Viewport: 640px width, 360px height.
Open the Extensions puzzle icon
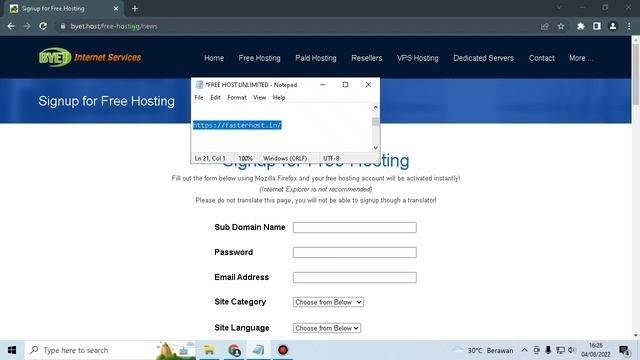click(x=580, y=26)
